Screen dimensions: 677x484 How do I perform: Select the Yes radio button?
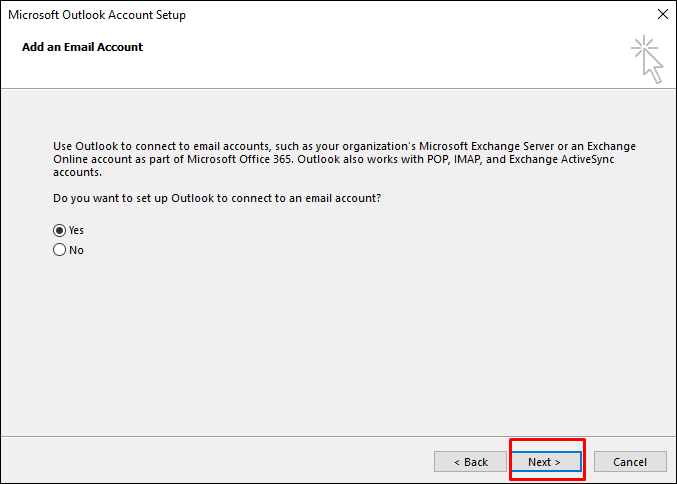[59, 230]
